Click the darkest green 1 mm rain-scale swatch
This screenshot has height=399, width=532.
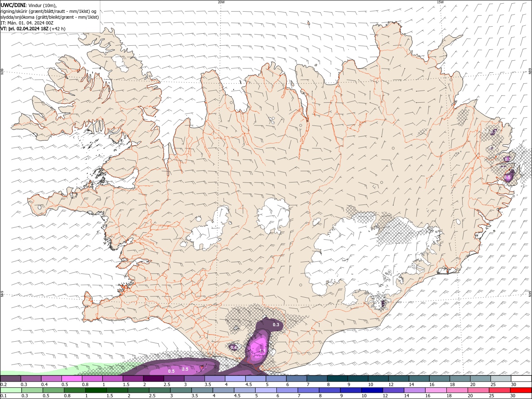(96, 390)
